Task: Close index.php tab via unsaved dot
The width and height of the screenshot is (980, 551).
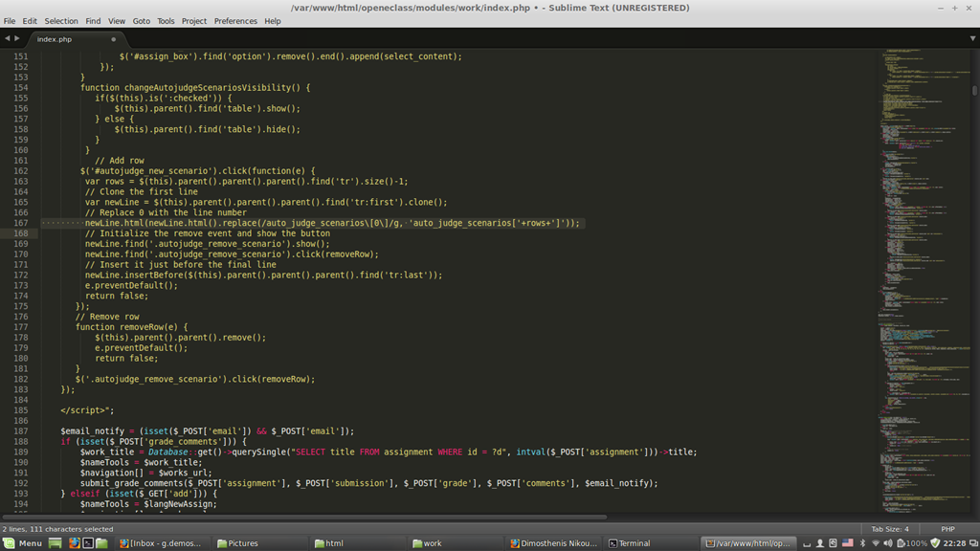Action: click(113, 39)
